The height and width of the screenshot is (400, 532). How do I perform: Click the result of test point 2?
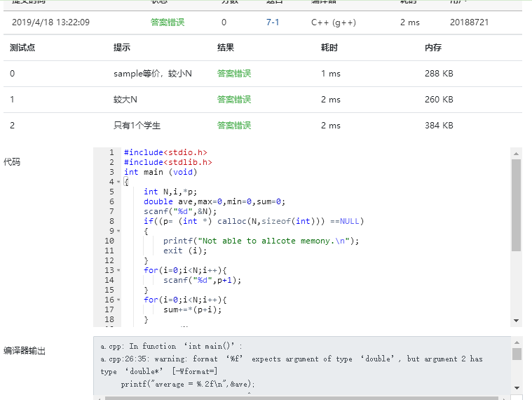point(234,126)
